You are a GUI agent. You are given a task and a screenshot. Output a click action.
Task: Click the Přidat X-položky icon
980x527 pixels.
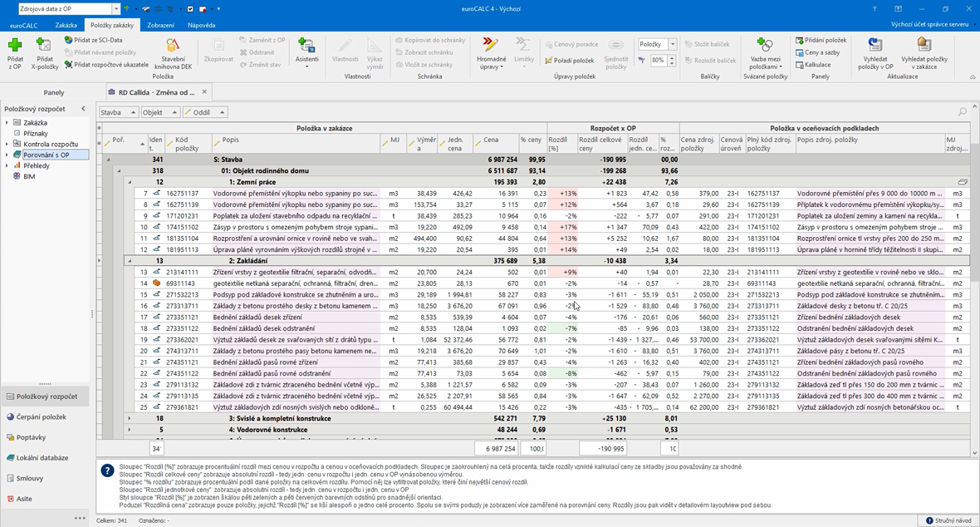pos(44,45)
